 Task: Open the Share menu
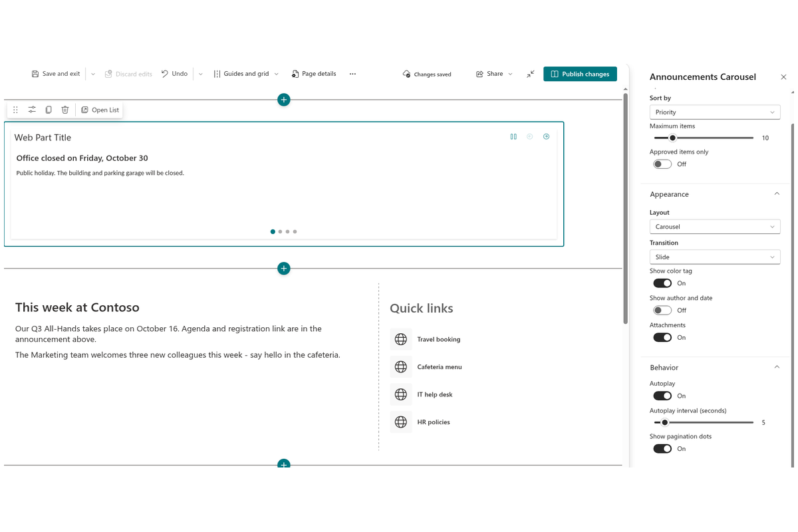pyautogui.click(x=494, y=74)
